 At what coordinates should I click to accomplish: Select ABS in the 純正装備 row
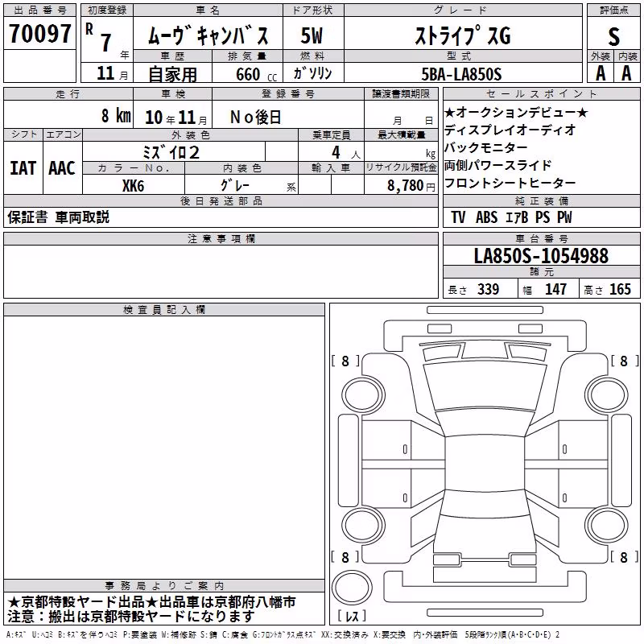tap(486, 217)
